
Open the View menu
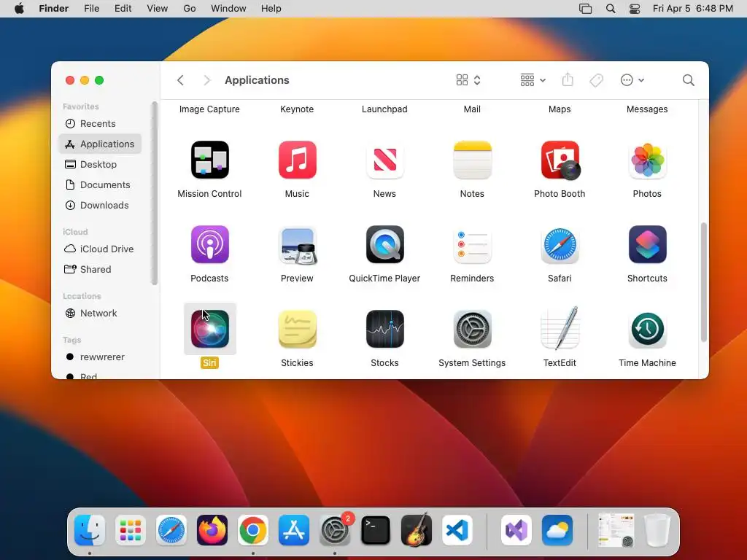coord(158,9)
